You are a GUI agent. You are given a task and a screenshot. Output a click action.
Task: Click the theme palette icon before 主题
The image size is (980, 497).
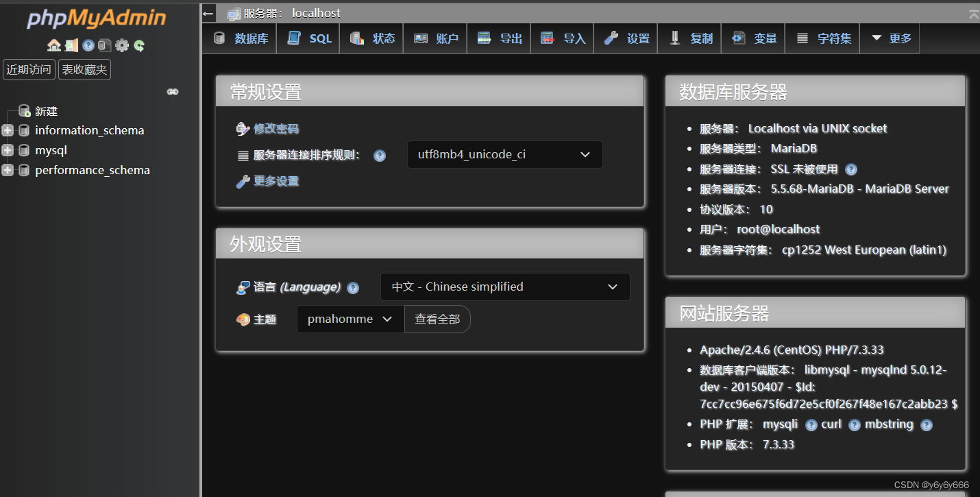243,319
